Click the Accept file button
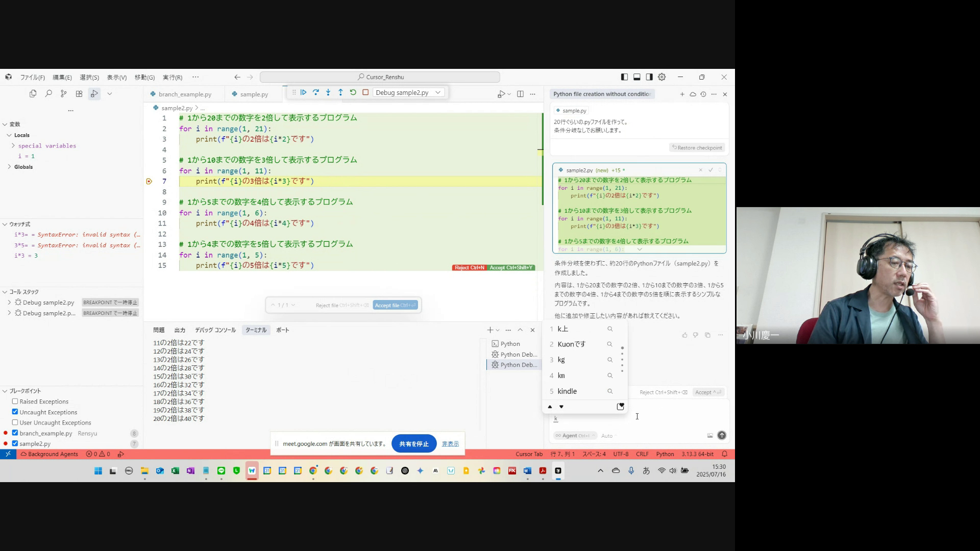Screen dimensions: 980x551 [395, 305]
